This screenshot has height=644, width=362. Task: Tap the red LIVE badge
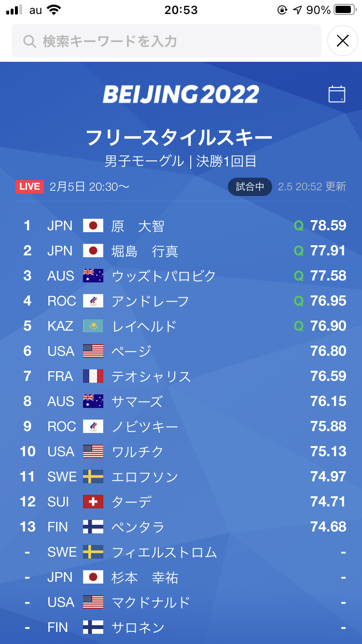point(29,187)
